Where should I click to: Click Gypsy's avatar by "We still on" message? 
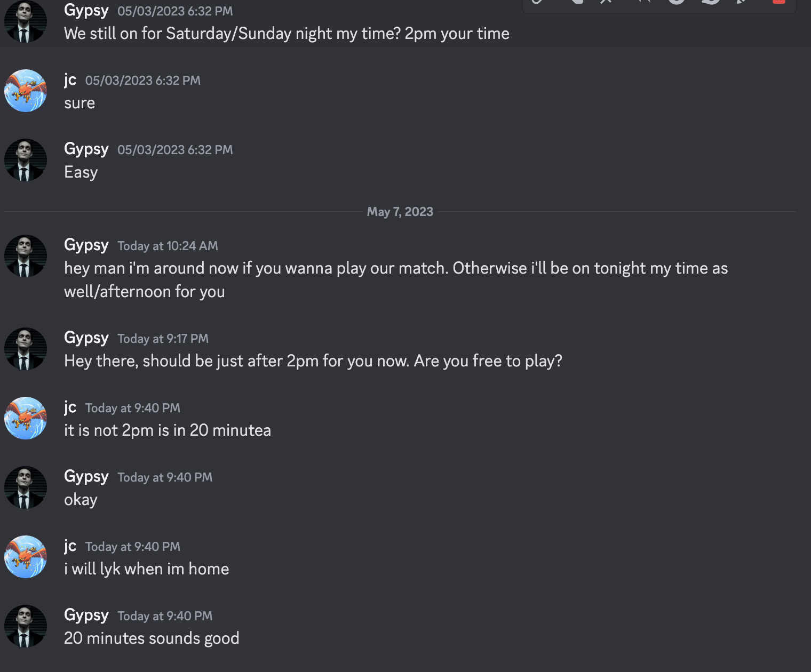tap(26, 21)
